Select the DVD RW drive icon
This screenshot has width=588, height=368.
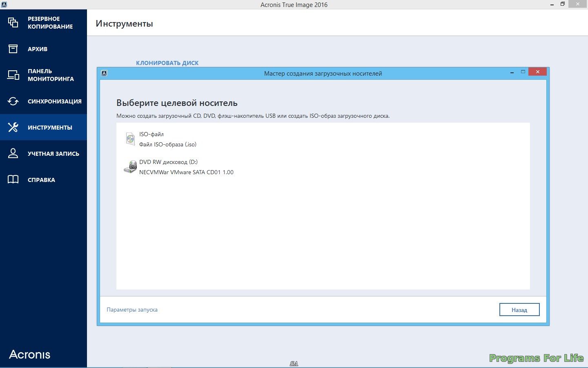point(130,167)
